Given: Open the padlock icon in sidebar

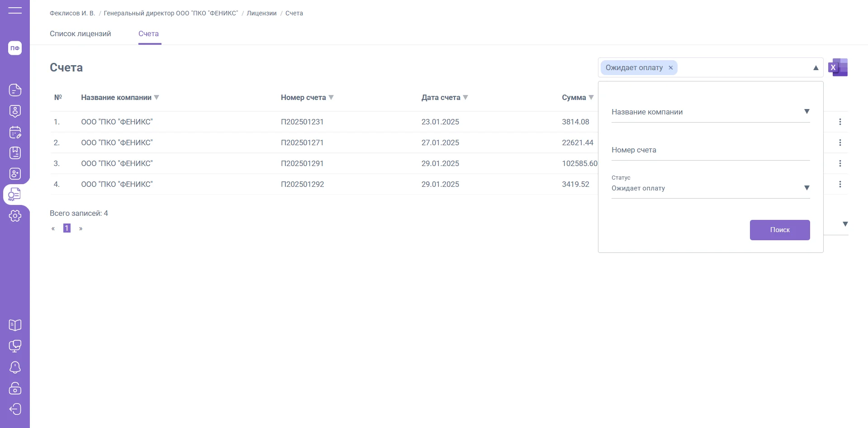Looking at the screenshot, I should pos(15,388).
